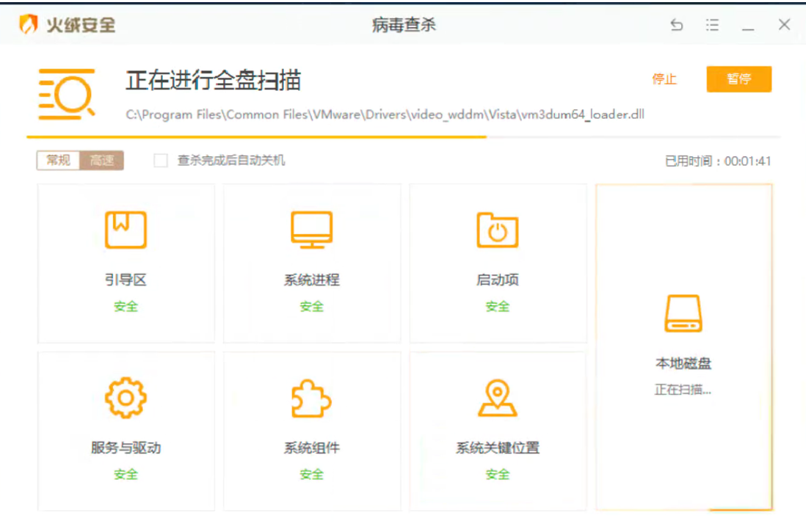Click the 系统关键位置 key locations icon
The height and width of the screenshot is (532, 806).
[x=498, y=397]
